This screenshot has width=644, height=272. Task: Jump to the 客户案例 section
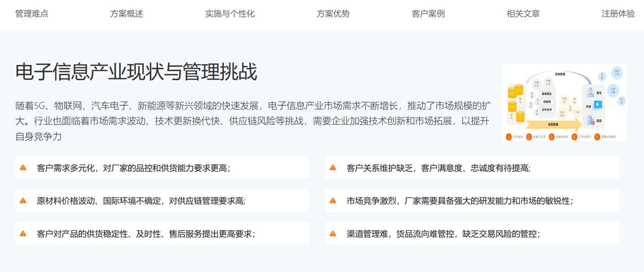tap(428, 14)
